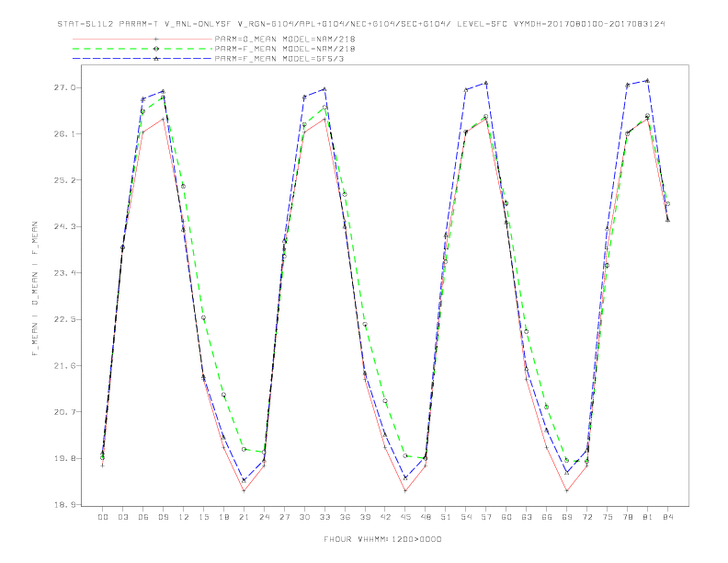Click green NAM circle marker at hour 84
Image resolution: width=728 pixels, height=563 pixels.
[667, 204]
